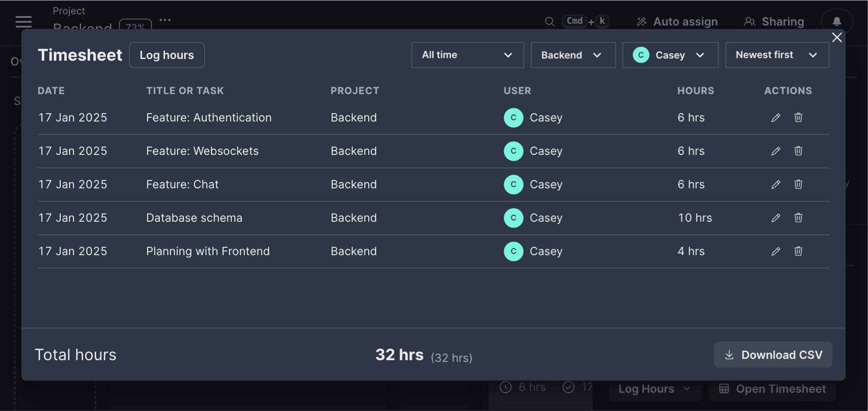Edit the Feature: Websockets entry
Image resolution: width=868 pixels, height=411 pixels.
tap(776, 151)
